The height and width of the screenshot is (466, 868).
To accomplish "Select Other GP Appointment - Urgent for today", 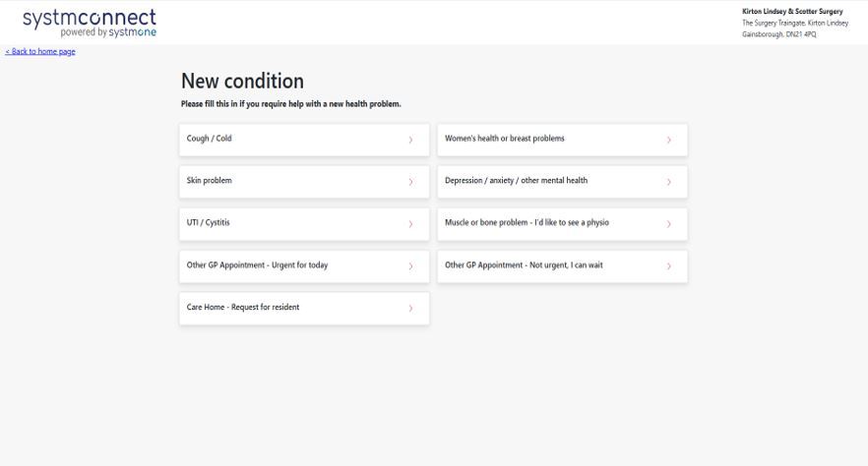I will [x=257, y=265].
